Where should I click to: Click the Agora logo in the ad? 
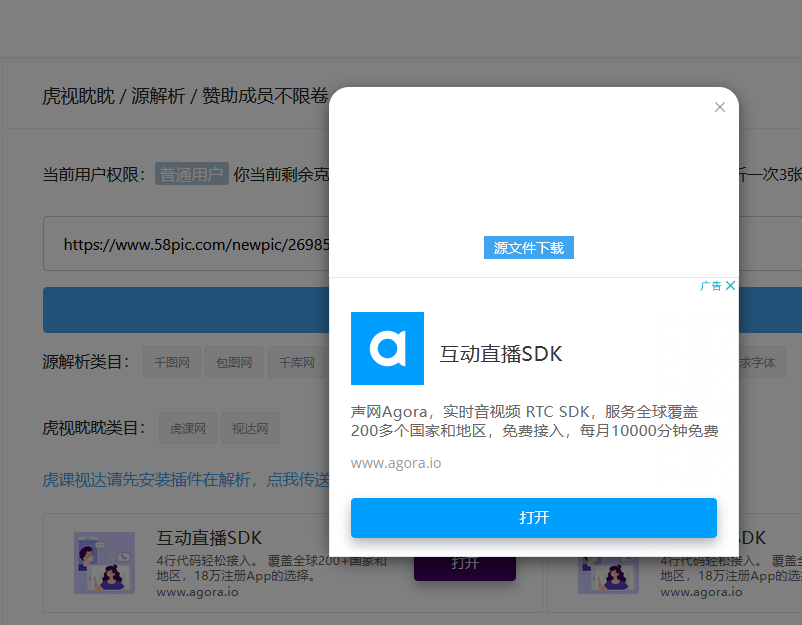pyautogui.click(x=387, y=348)
